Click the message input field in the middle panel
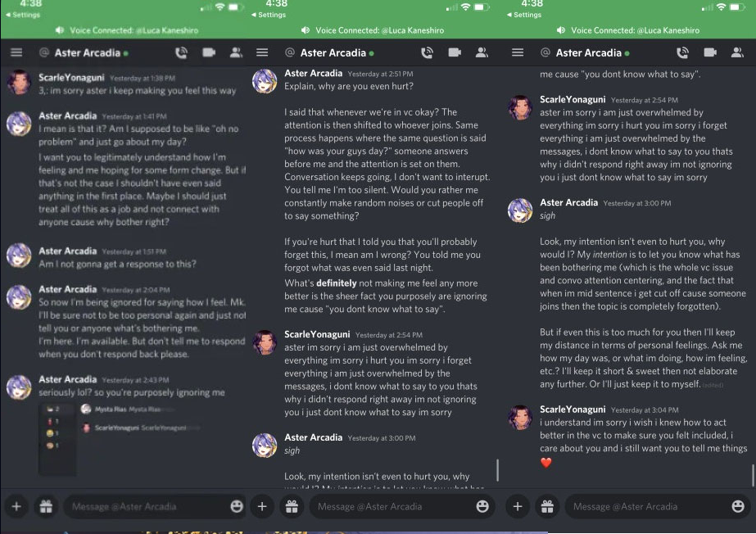 392,506
